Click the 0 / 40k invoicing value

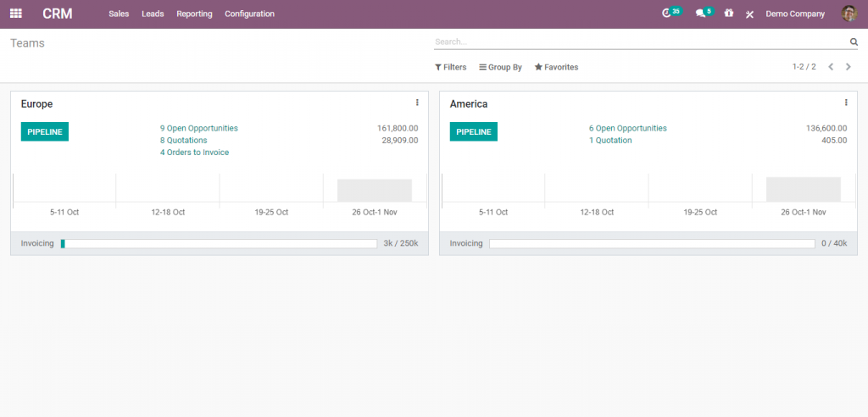pos(834,243)
